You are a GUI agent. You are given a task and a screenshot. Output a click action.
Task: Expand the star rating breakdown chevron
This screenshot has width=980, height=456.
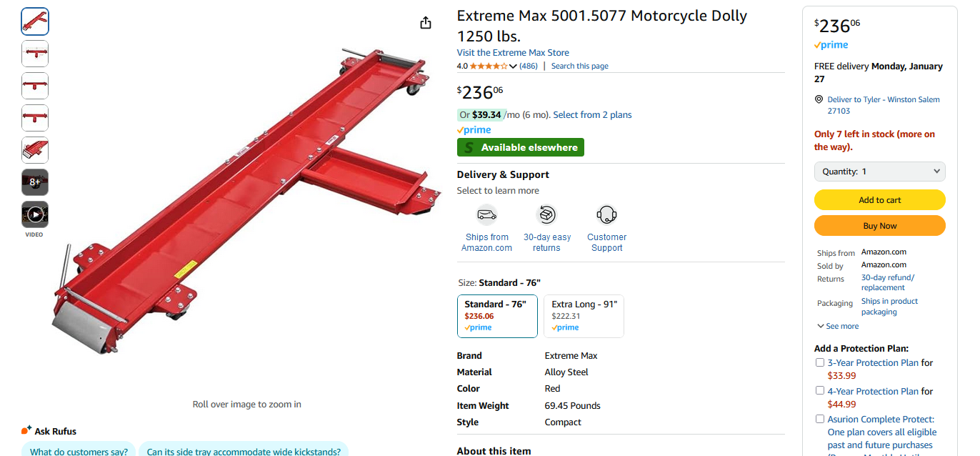click(513, 66)
